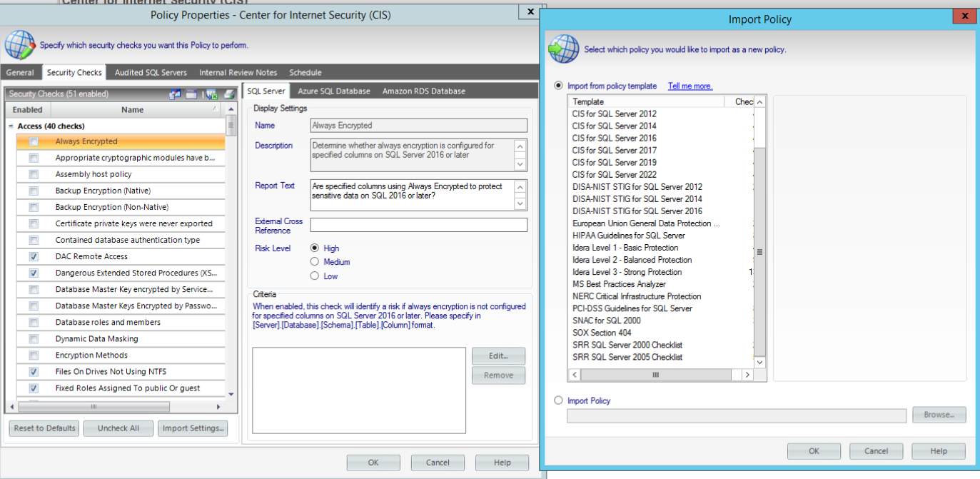Click the template list scroll-left arrow
Image resolution: width=980 pixels, height=479 pixels.
[x=574, y=375]
